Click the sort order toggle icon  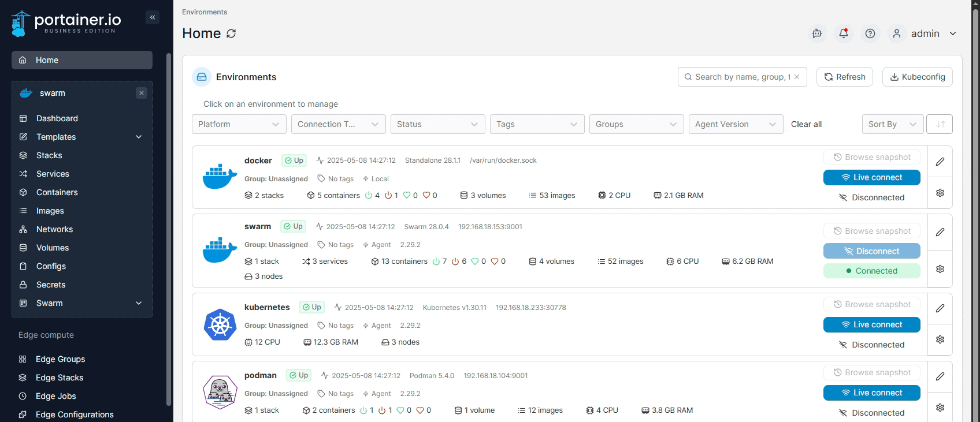click(x=940, y=124)
